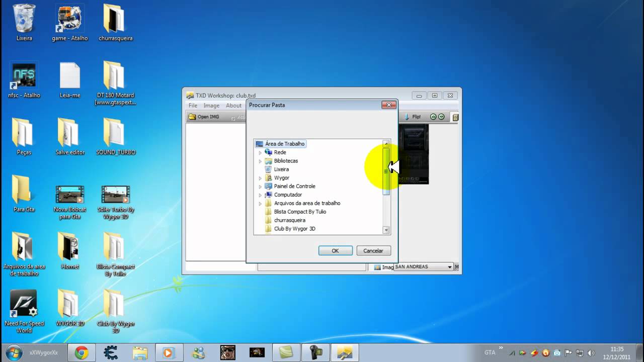Open the WYGOR 3D desktop folder
This screenshot has width=644, height=362.
click(69, 308)
